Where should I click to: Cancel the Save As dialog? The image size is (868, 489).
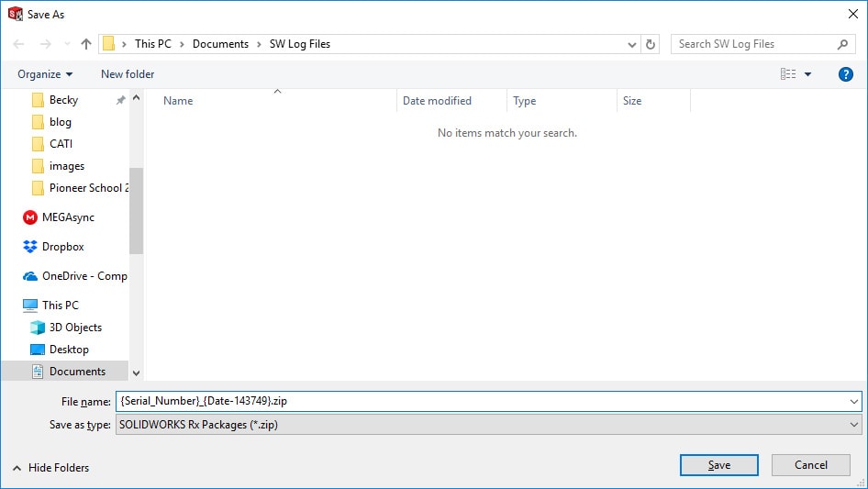click(810, 465)
